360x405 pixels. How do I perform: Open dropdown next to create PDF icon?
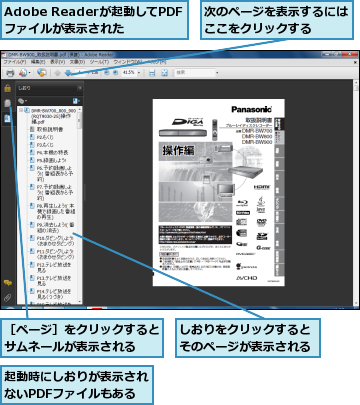pyautogui.click(x=29, y=73)
